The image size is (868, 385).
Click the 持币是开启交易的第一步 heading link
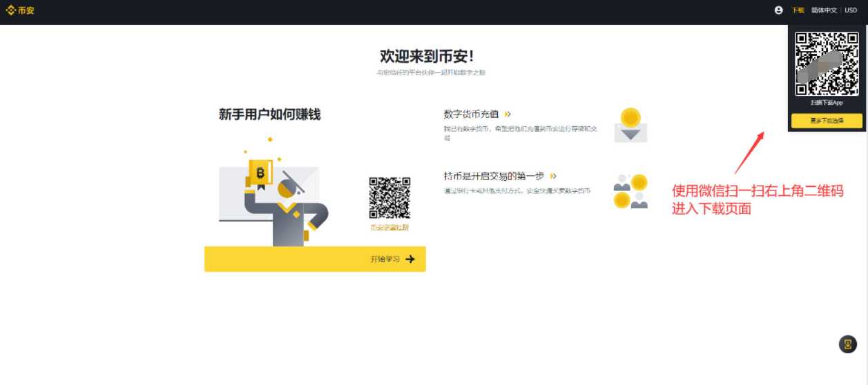coord(494,177)
